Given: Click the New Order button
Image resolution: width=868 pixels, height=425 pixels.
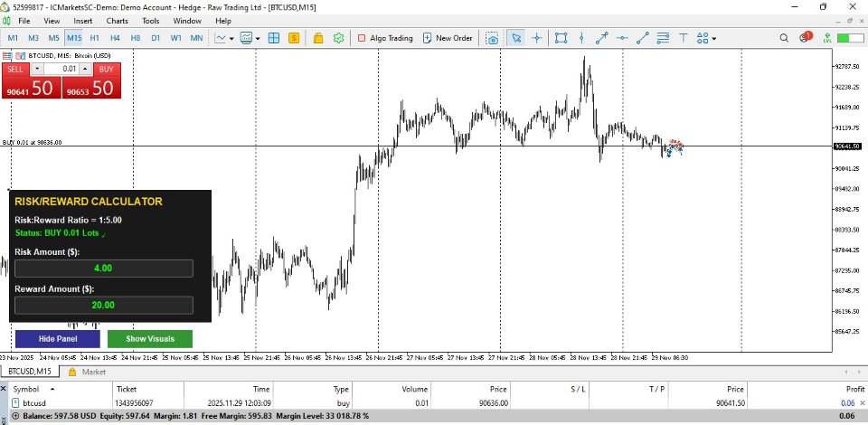Looking at the screenshot, I should pos(448,38).
